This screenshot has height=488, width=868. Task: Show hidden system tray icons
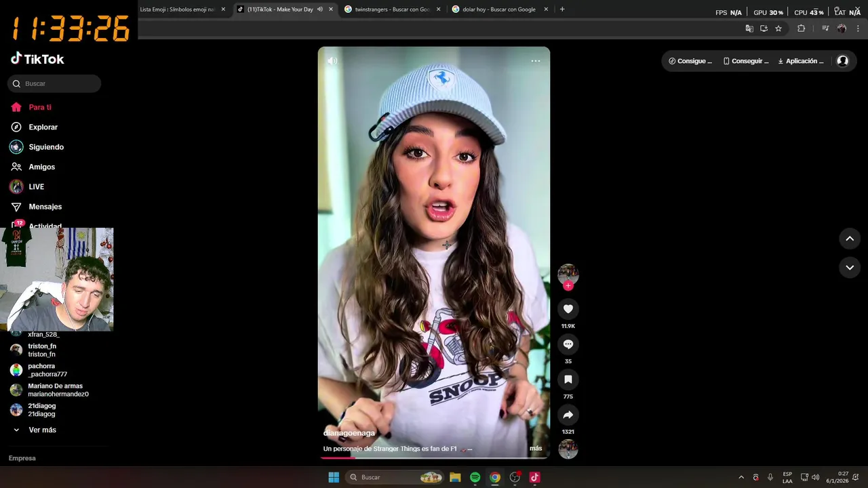(x=741, y=477)
